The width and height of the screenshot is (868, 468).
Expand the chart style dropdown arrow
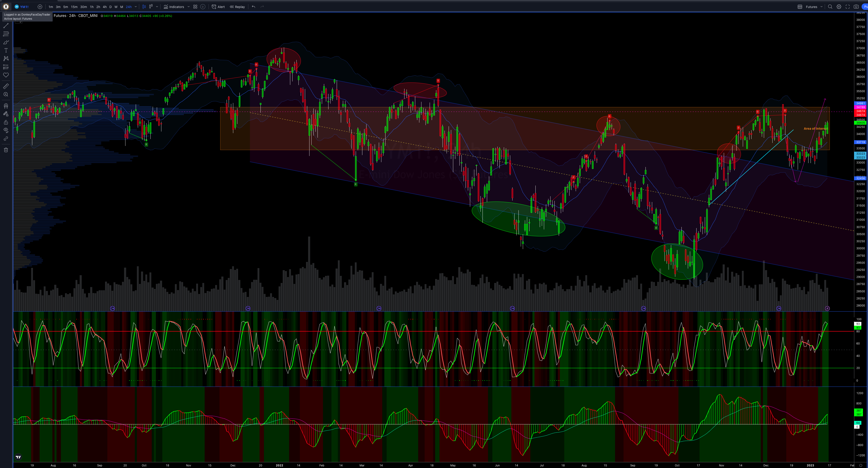(157, 7)
